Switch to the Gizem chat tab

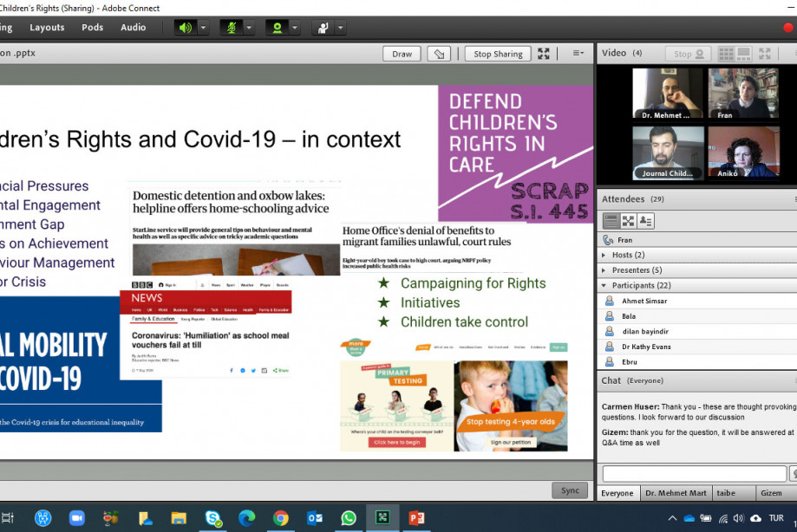(x=770, y=493)
